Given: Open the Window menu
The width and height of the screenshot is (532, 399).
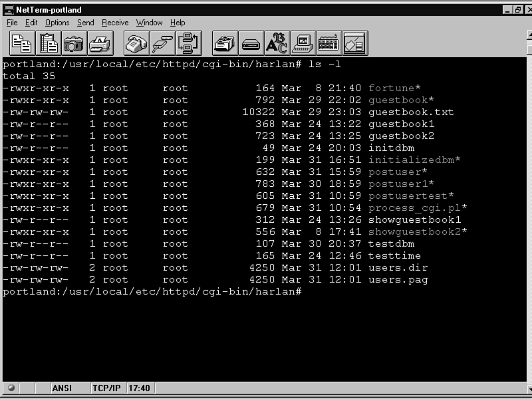Looking at the screenshot, I should point(149,23).
